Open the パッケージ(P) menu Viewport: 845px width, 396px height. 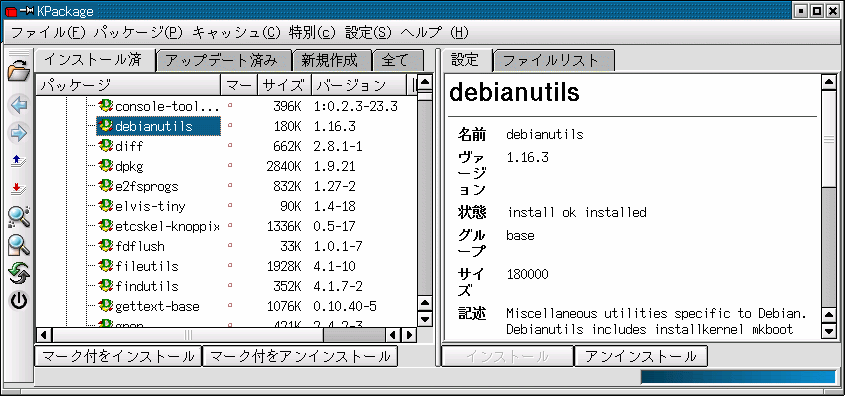coord(138,32)
